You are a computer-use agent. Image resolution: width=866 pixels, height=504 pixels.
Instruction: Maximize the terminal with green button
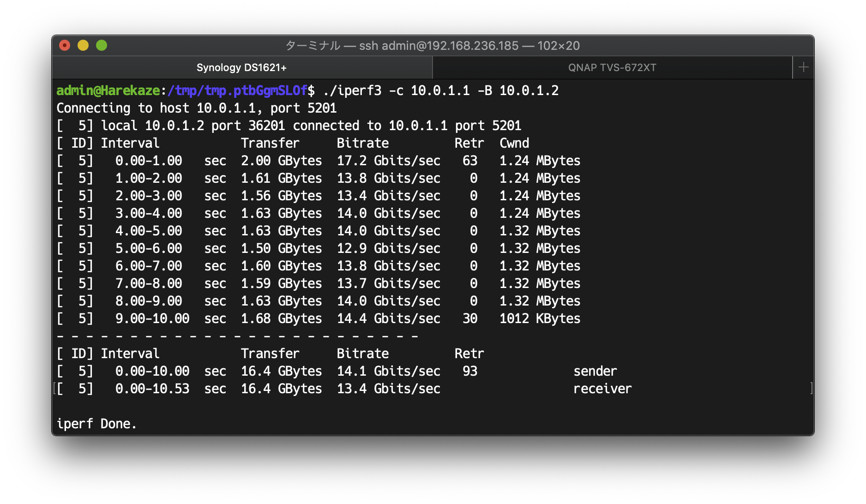[x=102, y=45]
